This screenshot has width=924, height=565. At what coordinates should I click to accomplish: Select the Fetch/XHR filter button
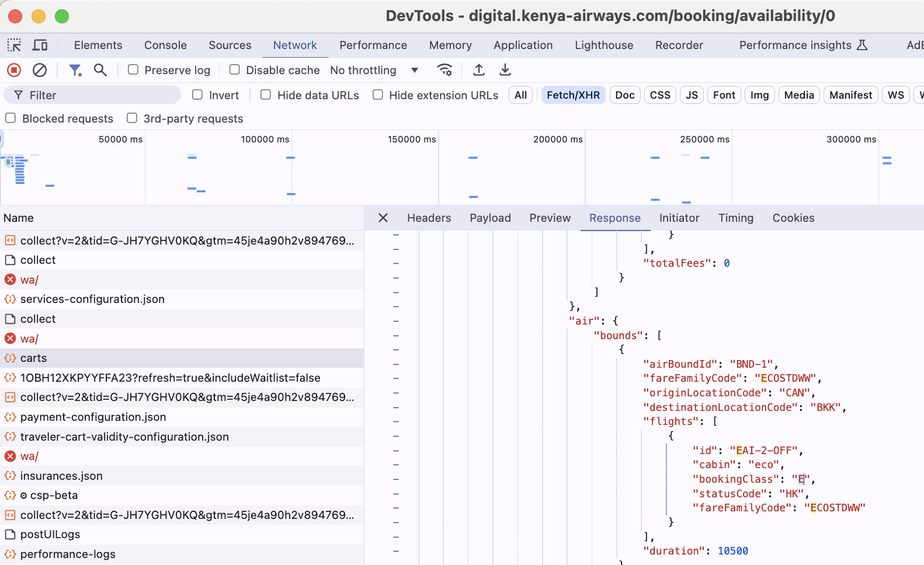573,95
